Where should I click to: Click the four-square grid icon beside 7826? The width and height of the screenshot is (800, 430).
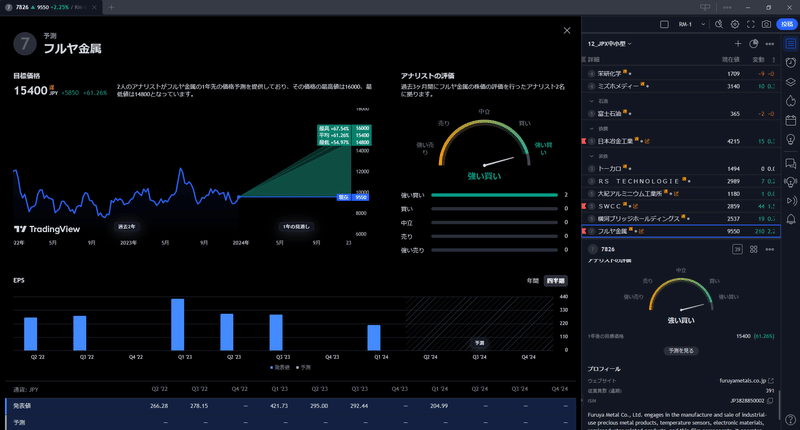tap(754, 249)
